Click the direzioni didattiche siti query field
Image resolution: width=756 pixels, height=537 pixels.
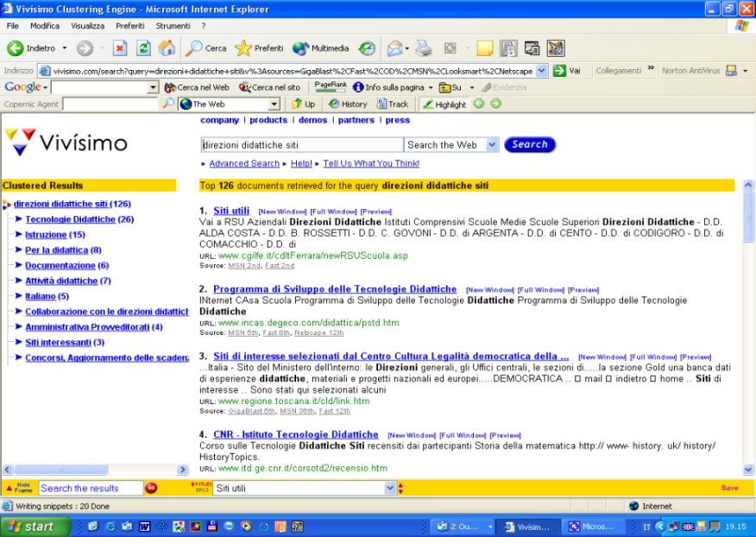302,145
